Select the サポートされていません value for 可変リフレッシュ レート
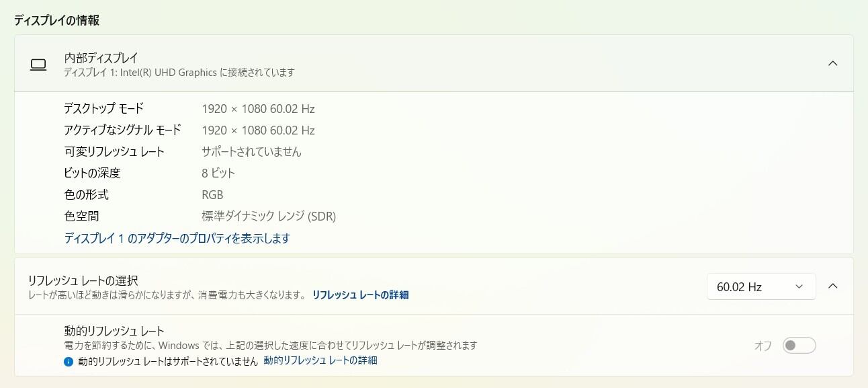This screenshot has height=388, width=868. tap(252, 151)
